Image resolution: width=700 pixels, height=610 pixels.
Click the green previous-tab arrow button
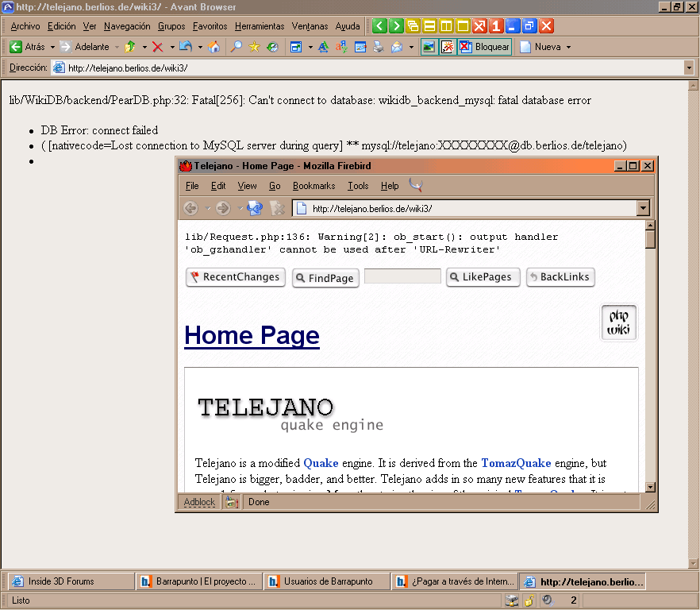point(379,26)
